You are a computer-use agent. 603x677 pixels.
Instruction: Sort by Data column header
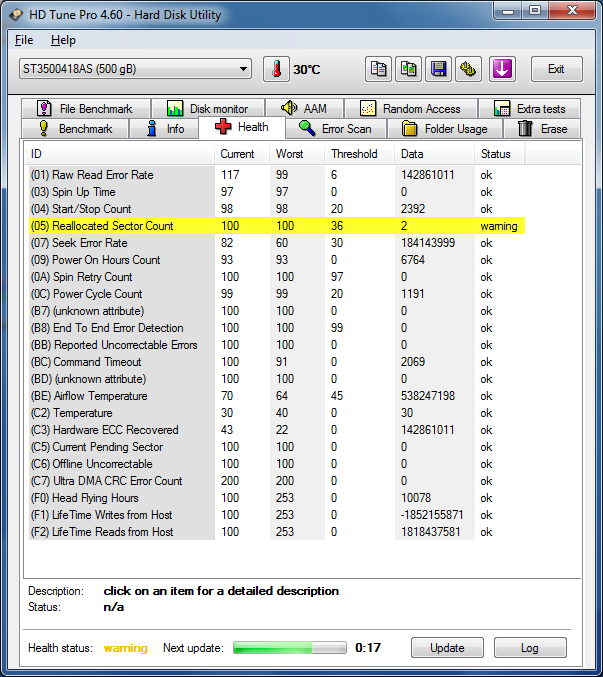[x=435, y=154]
